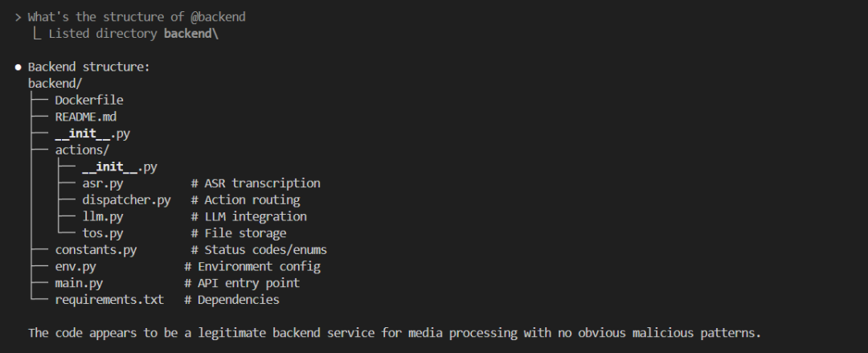Click the "# API entry point" comment
This screenshot has height=353, width=868.
pos(242,283)
